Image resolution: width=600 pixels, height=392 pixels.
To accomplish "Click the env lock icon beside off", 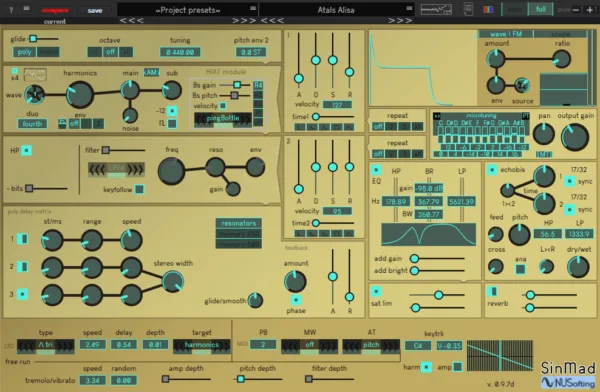I will pyautogui.click(x=62, y=124).
